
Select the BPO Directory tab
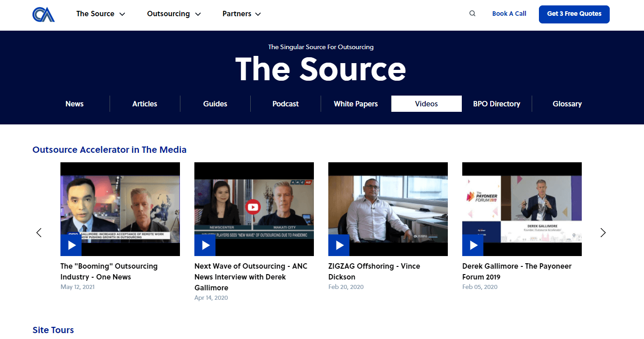click(x=497, y=104)
